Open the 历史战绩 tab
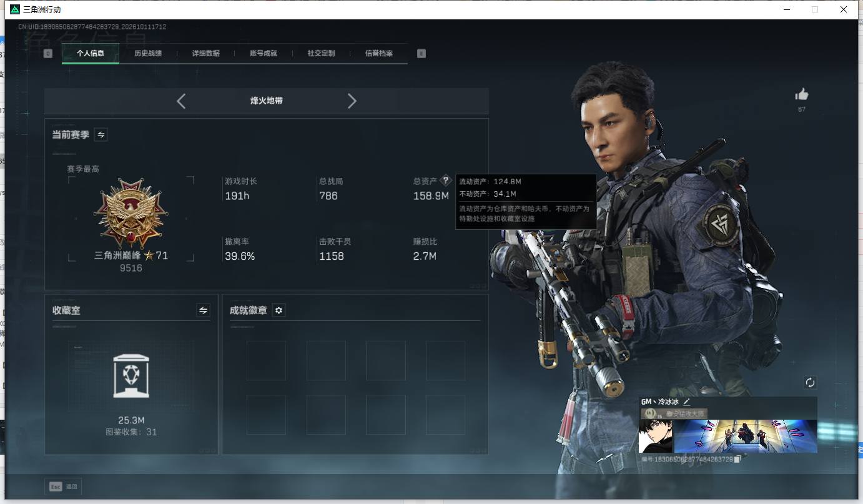This screenshot has height=504, width=863. (x=148, y=53)
